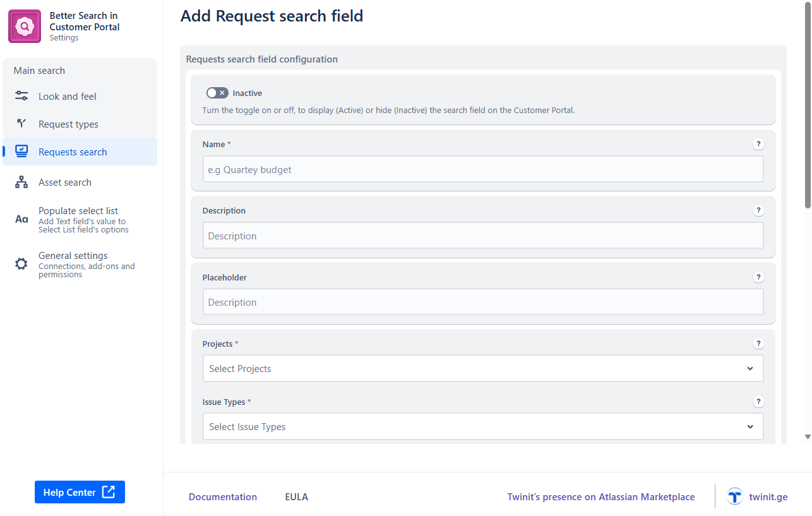
Task: Open help tooltip for Projects field
Action: point(758,344)
